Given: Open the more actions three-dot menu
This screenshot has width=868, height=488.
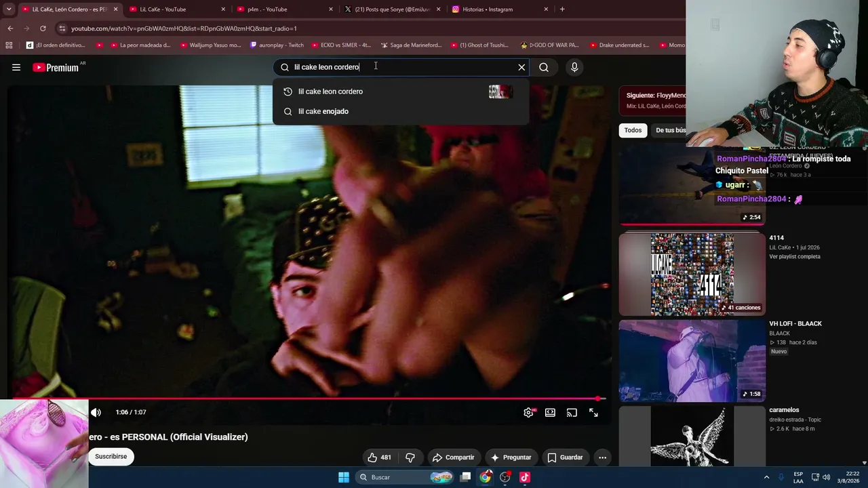Looking at the screenshot, I should 602,457.
